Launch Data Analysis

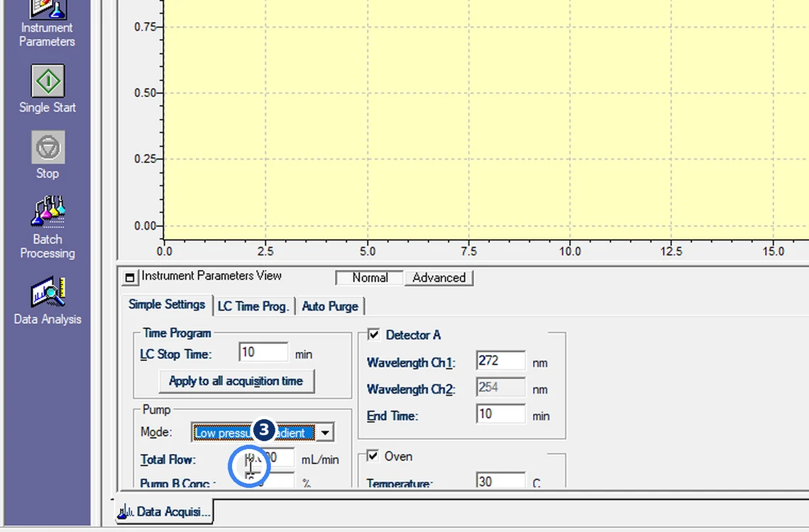tap(48, 301)
